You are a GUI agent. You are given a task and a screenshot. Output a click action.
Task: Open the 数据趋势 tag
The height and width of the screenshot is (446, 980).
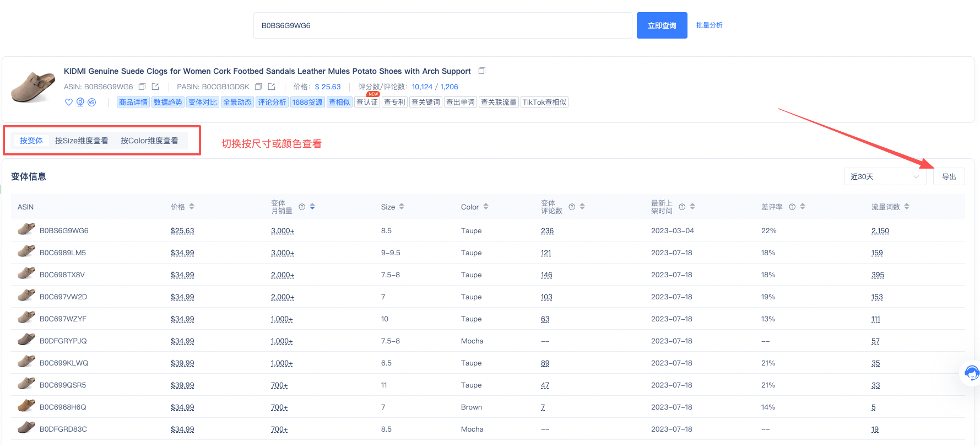pos(168,102)
